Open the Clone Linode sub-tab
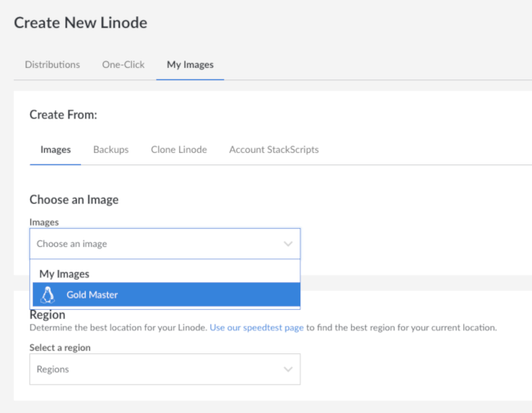 (178, 150)
